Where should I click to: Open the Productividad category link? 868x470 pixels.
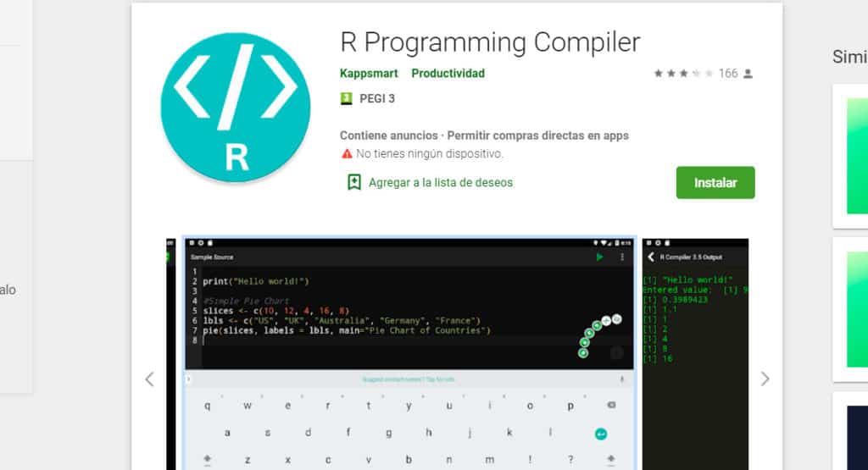tap(448, 74)
